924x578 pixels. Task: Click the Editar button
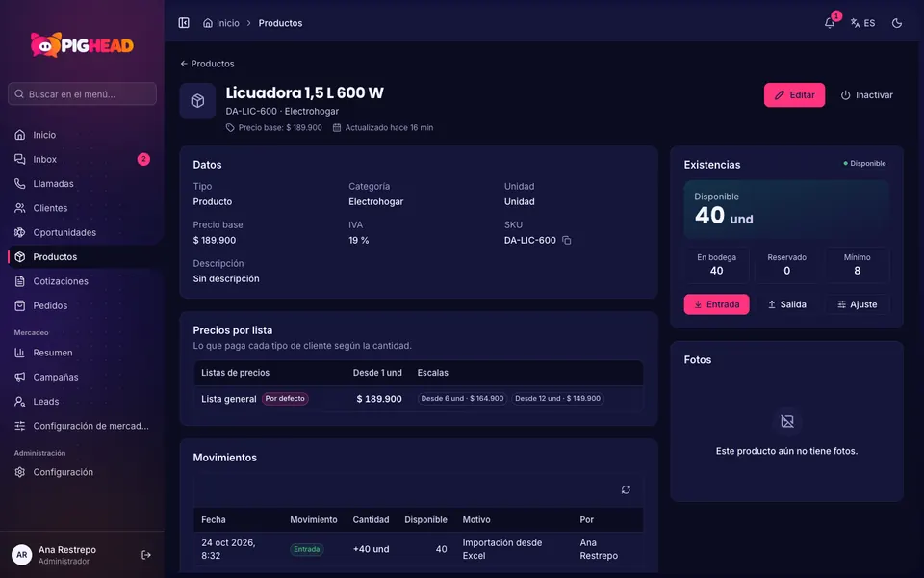click(x=794, y=95)
